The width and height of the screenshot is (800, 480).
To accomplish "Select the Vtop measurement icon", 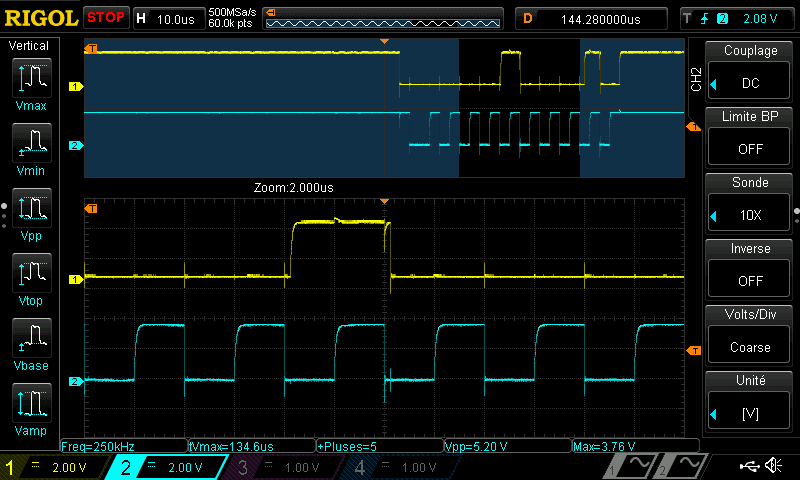I will click(x=32, y=273).
